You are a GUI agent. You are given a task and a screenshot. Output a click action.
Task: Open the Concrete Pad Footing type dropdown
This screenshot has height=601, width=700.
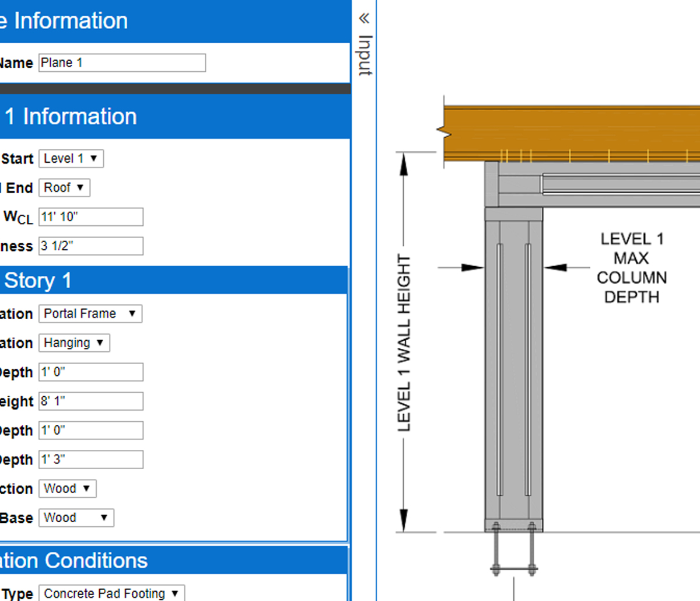click(111, 593)
